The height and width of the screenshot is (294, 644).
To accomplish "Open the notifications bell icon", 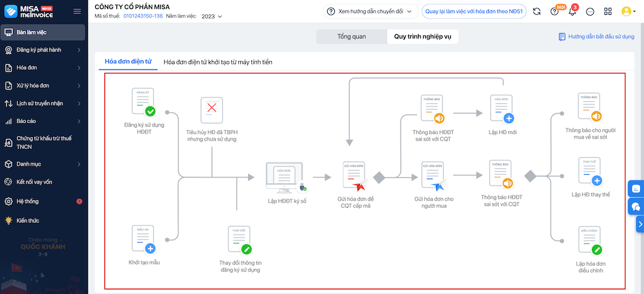I will (572, 12).
